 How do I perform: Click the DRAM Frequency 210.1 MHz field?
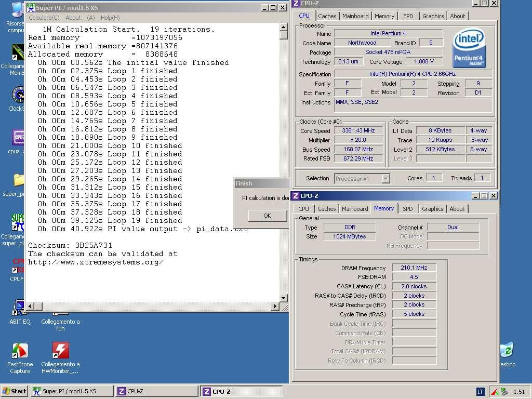coord(414,268)
